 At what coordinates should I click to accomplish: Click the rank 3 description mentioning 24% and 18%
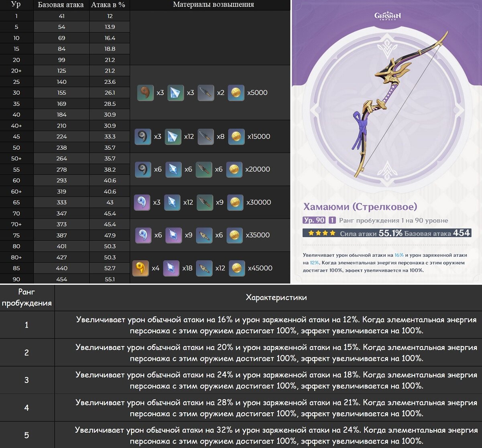277,380
